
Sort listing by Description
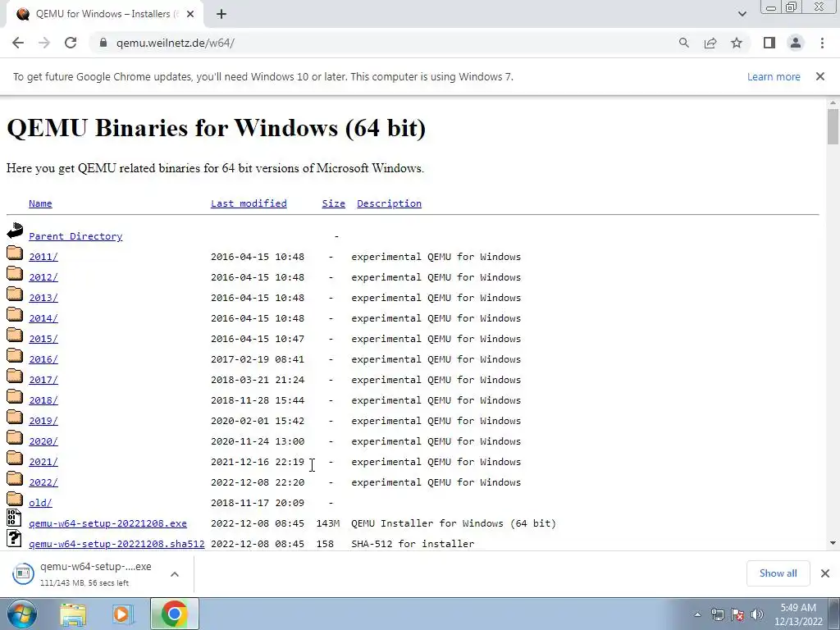[x=389, y=203]
